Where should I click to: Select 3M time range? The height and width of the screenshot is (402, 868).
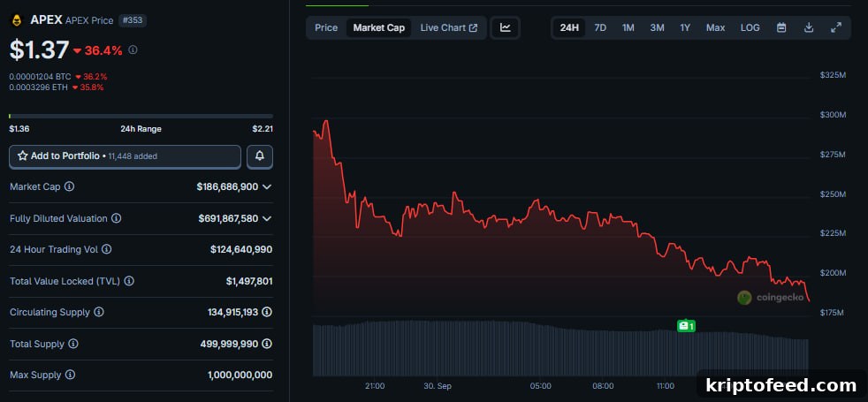tap(657, 27)
